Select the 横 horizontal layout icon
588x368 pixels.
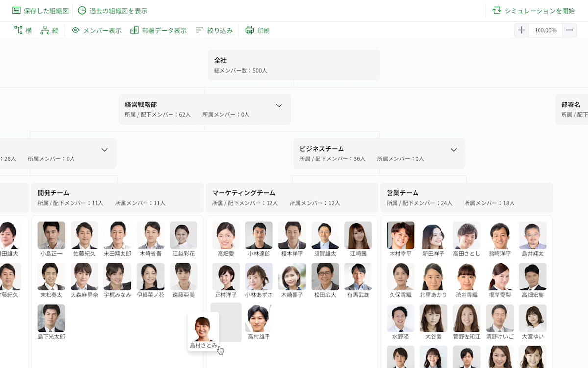pos(17,30)
